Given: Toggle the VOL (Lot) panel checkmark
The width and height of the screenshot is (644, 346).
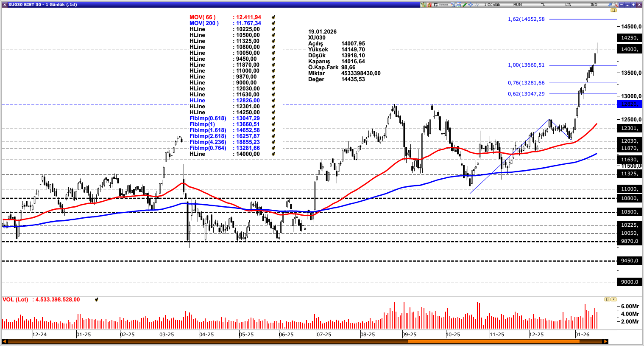Looking at the screenshot, I should [x=97, y=299].
